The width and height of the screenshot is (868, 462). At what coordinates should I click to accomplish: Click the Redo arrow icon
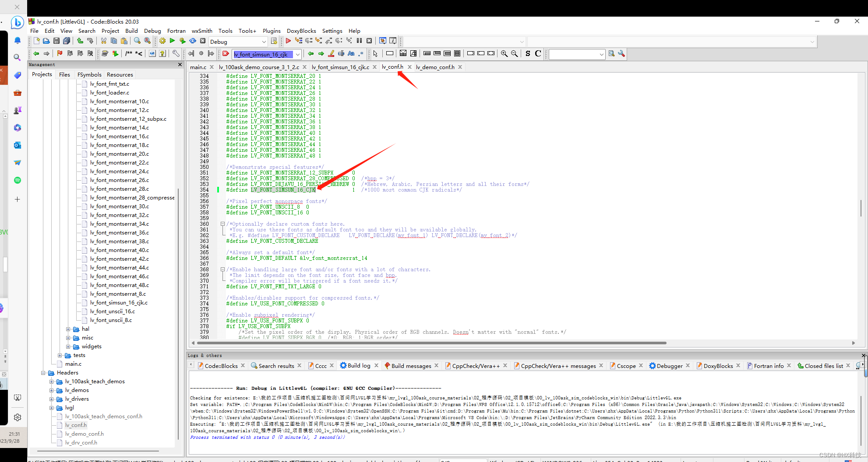tap(90, 41)
